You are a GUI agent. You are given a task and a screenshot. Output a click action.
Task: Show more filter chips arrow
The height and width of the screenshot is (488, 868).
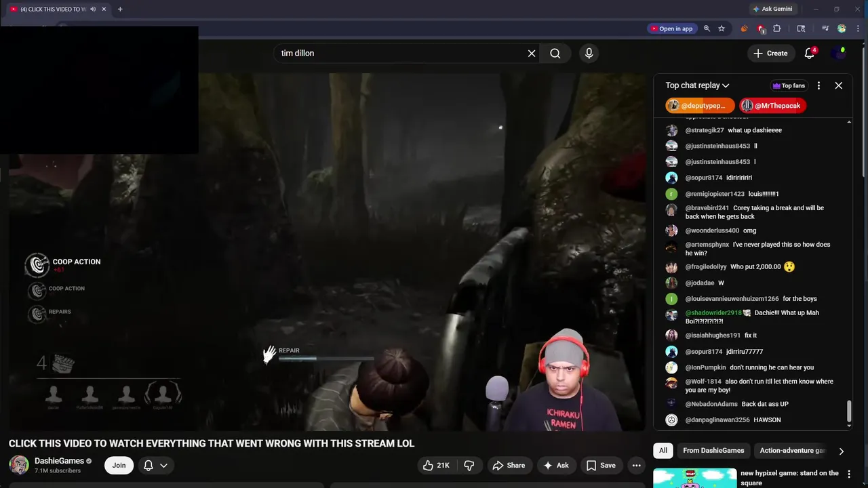click(841, 451)
